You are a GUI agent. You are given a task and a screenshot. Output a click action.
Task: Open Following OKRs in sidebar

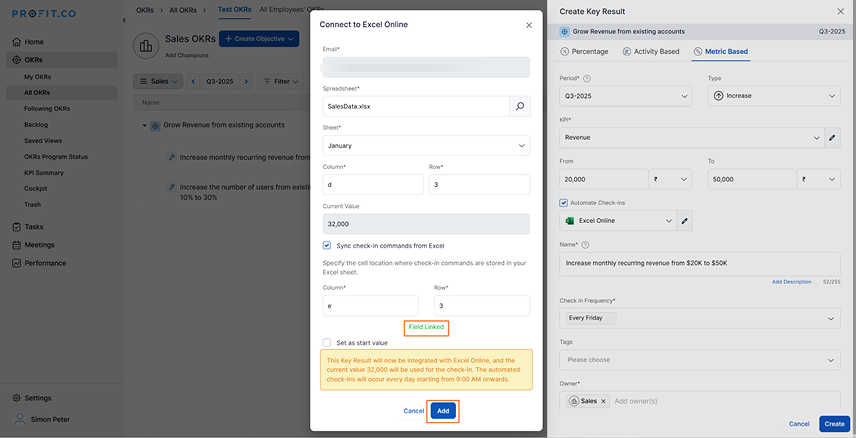tap(47, 109)
